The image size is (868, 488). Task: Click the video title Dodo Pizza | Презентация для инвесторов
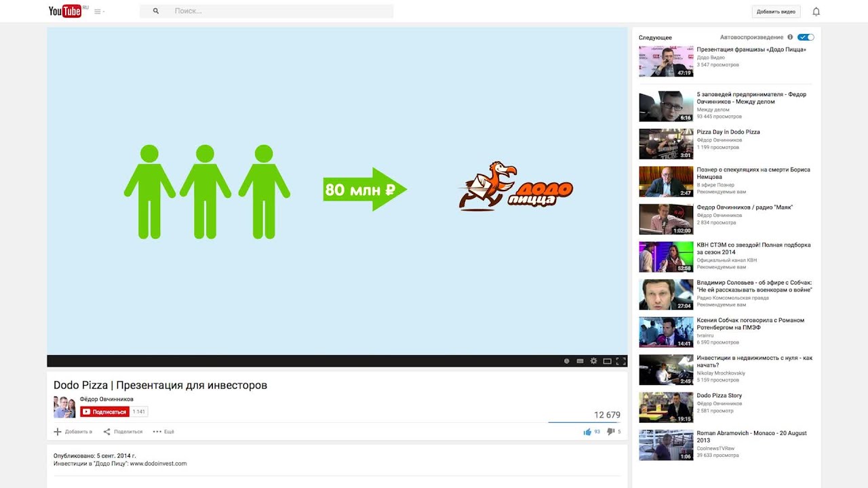(x=161, y=385)
